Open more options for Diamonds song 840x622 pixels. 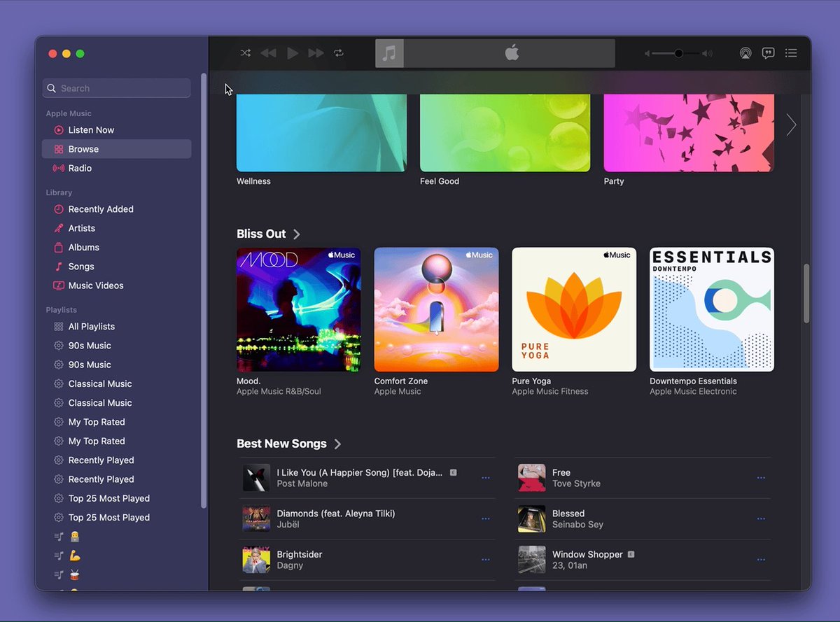click(x=486, y=519)
